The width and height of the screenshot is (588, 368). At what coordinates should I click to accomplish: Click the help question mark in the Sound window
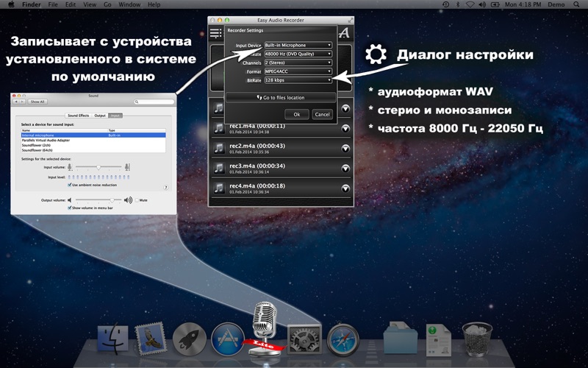click(166, 188)
